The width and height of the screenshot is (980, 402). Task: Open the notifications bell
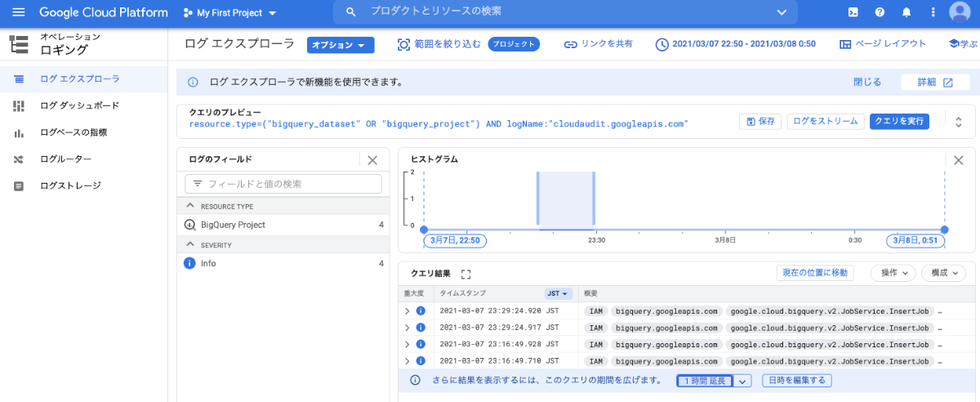[x=906, y=12]
